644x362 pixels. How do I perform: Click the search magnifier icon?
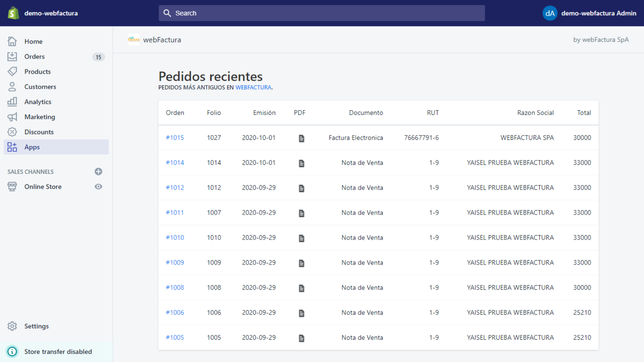(167, 13)
